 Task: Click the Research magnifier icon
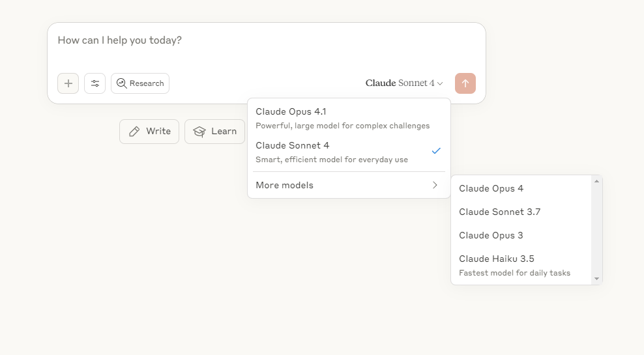[122, 83]
